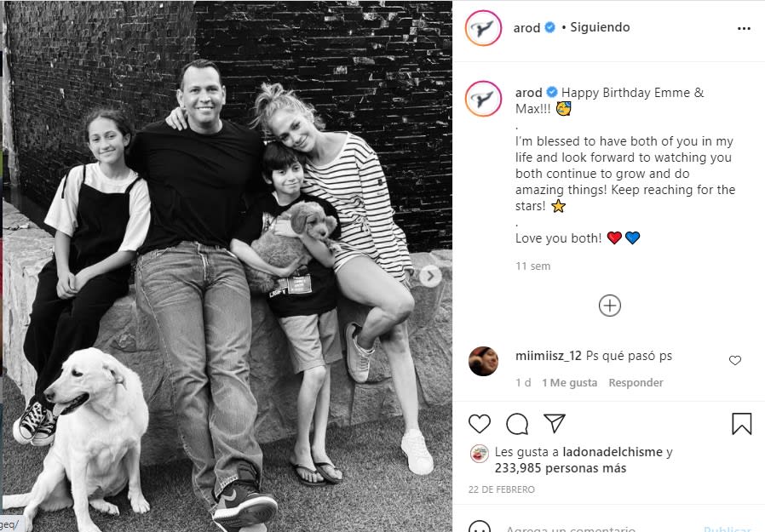Image resolution: width=765 pixels, height=532 pixels.
Task: Load more comments with the plus circle
Action: (610, 306)
